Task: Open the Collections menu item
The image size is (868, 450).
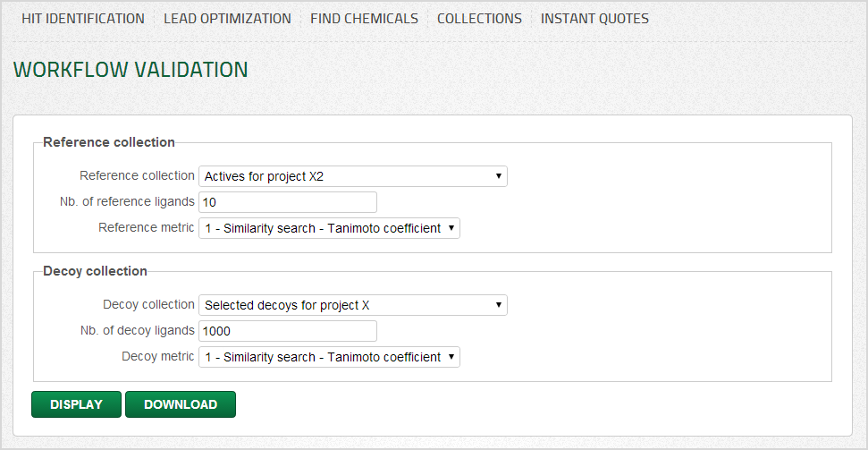Action: point(479,18)
